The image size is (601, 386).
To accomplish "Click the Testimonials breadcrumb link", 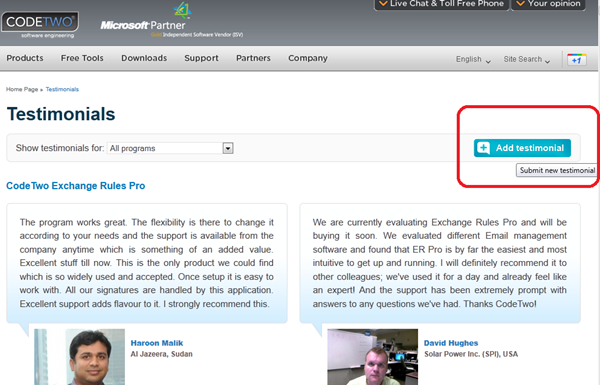I will click(62, 89).
